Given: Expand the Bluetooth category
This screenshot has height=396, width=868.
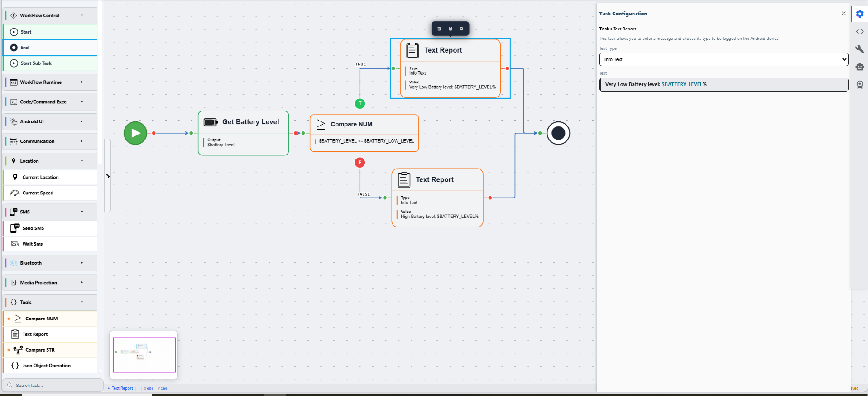Looking at the screenshot, I should point(50,263).
